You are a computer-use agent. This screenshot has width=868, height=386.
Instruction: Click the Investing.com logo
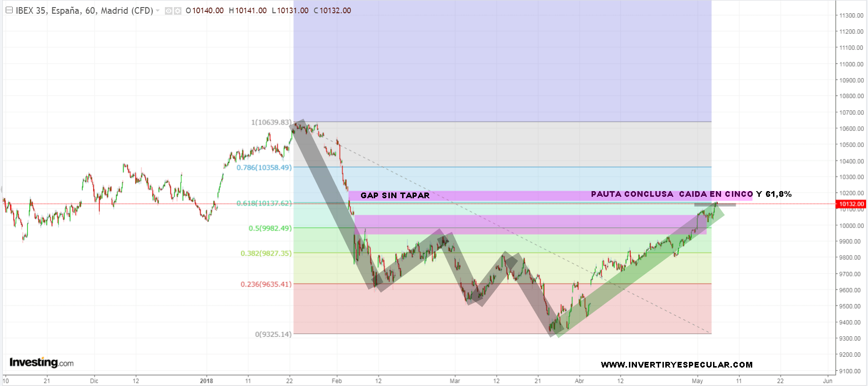click(x=42, y=363)
